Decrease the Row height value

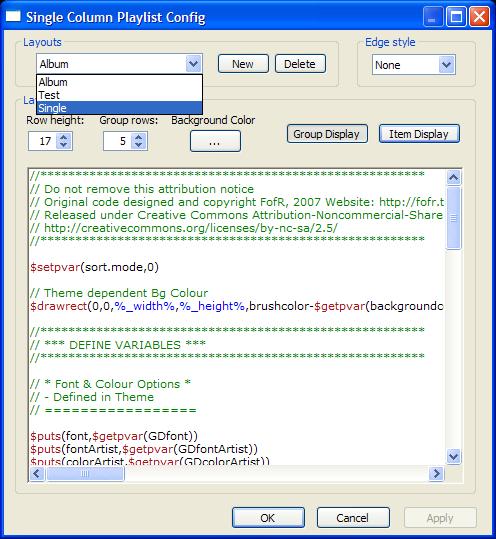click(x=64, y=145)
